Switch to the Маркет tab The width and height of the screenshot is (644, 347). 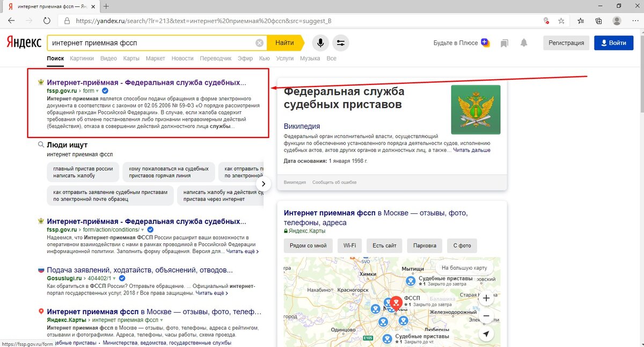[x=156, y=58]
